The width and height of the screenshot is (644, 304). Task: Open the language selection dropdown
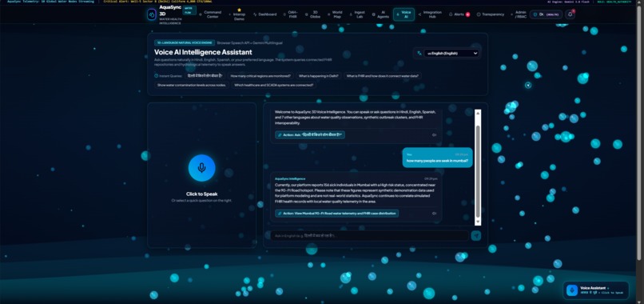pyautogui.click(x=451, y=53)
